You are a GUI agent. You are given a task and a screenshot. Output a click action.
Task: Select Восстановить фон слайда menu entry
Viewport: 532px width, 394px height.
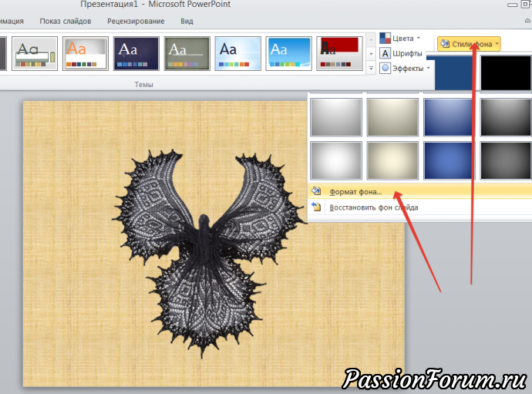click(x=373, y=207)
